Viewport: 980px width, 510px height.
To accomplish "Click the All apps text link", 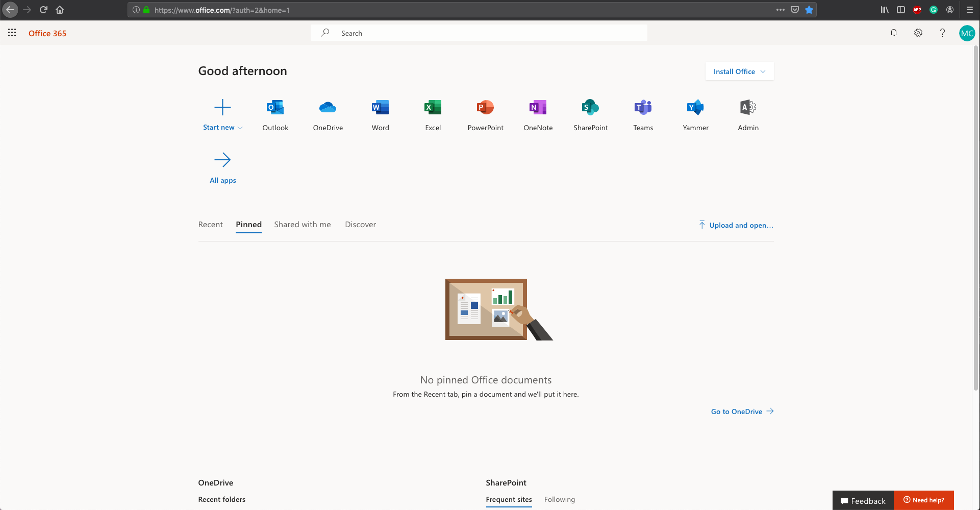I will (223, 180).
